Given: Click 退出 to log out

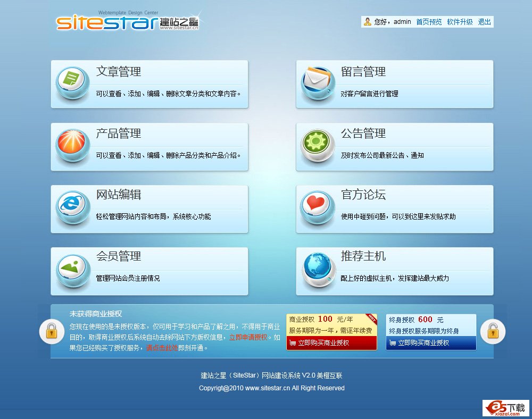Looking at the screenshot, I should (x=484, y=22).
